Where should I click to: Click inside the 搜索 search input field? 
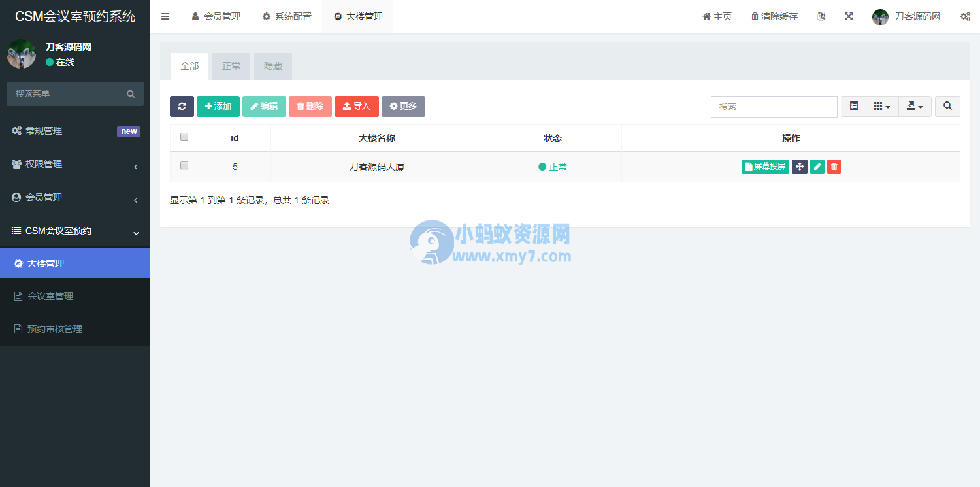click(774, 106)
